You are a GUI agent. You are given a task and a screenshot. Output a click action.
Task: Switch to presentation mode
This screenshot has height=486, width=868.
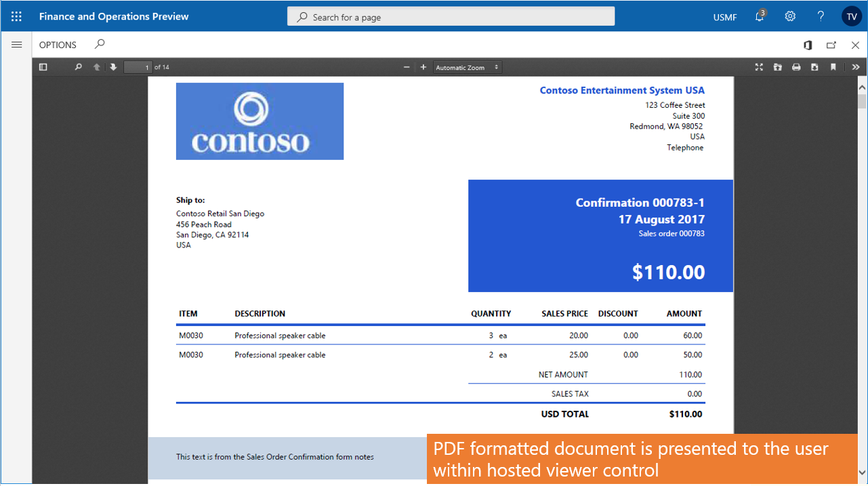pyautogui.click(x=759, y=67)
